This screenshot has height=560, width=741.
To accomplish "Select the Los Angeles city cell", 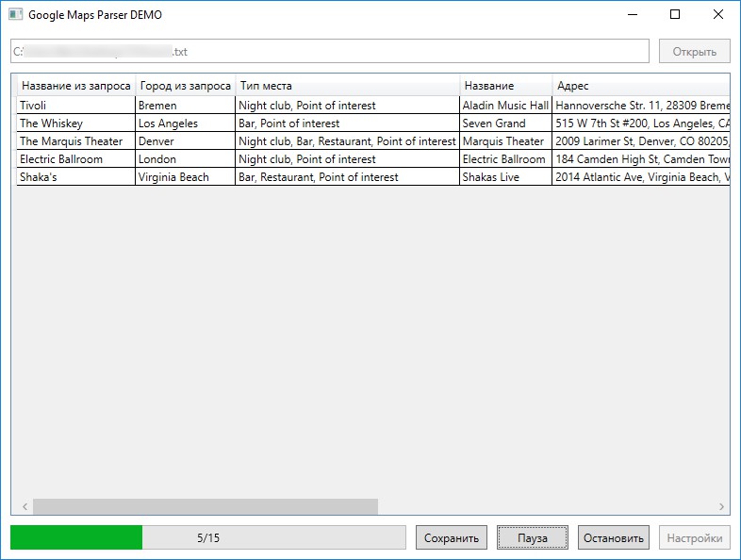I will [x=185, y=123].
